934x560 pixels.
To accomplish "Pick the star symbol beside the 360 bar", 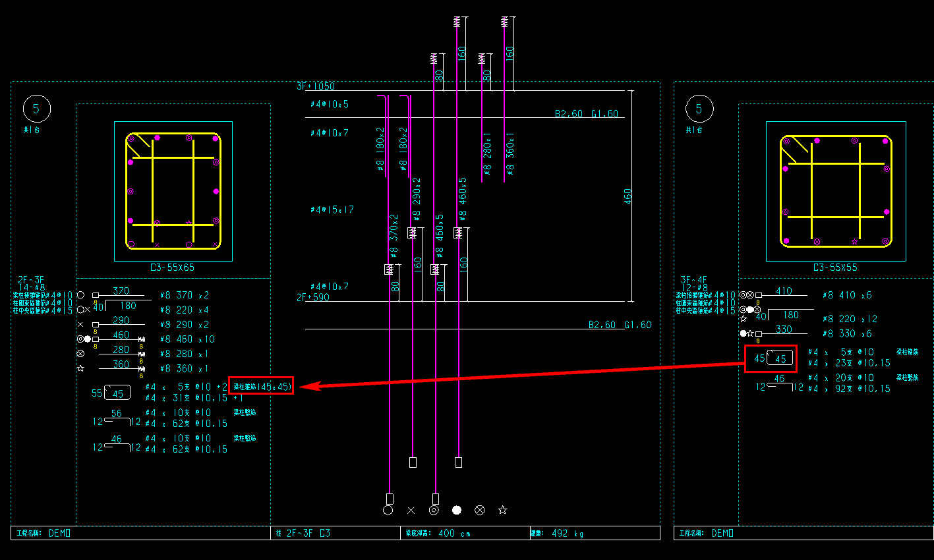I will point(80,368).
